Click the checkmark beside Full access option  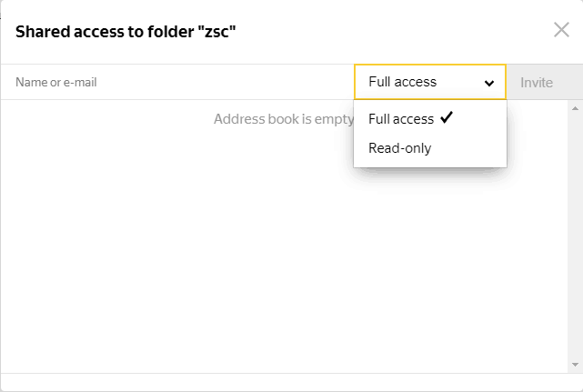(x=446, y=118)
